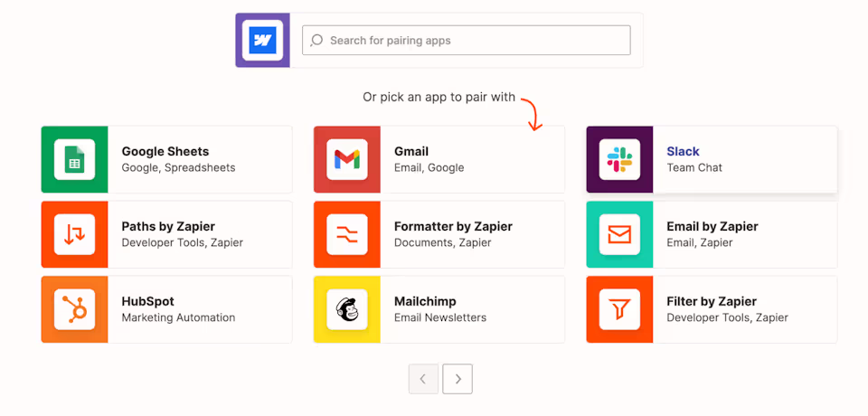868x416 pixels.
Task: Pick the HubSpot title
Action: click(147, 302)
